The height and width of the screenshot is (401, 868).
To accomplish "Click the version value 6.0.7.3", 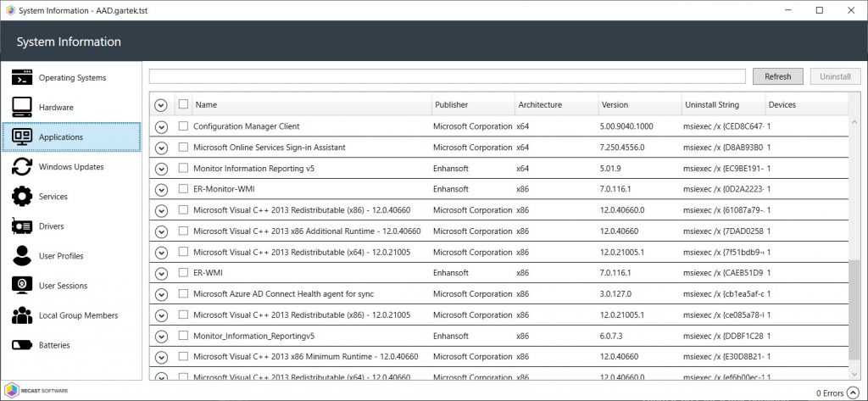I will (x=611, y=336).
